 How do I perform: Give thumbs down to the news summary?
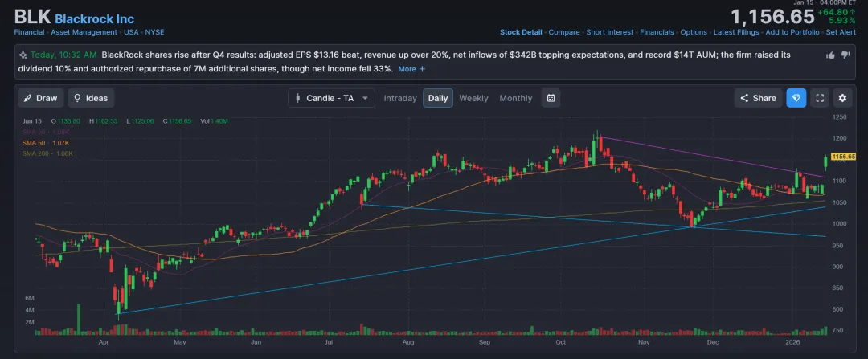click(845, 55)
